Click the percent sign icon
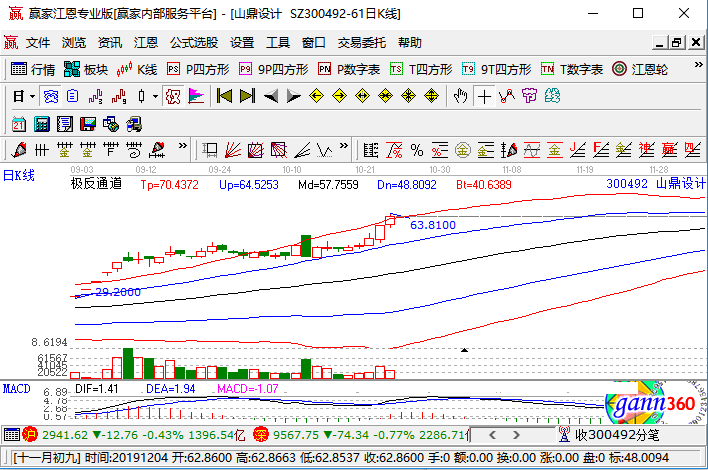This screenshot has height=470, width=708. [417, 150]
